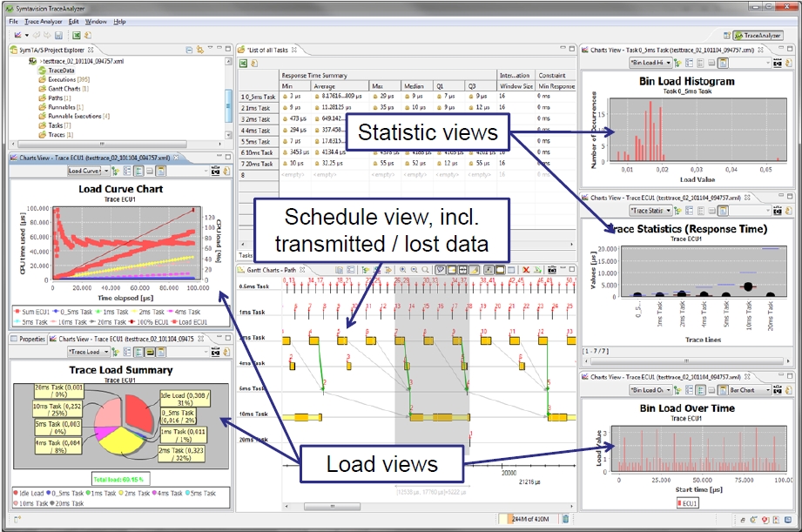Click the Excel export icon in main toolbar

(x=77, y=36)
